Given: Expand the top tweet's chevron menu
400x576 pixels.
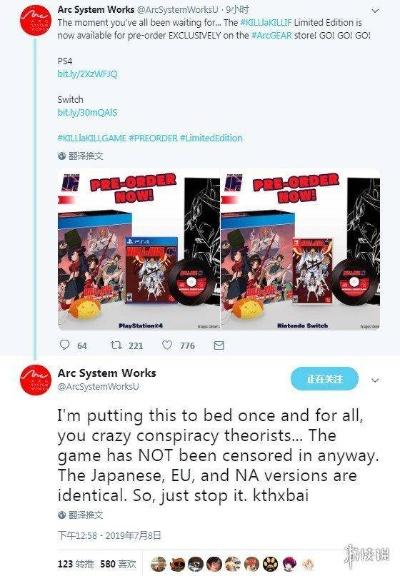Looking at the screenshot, I should click(x=375, y=11).
